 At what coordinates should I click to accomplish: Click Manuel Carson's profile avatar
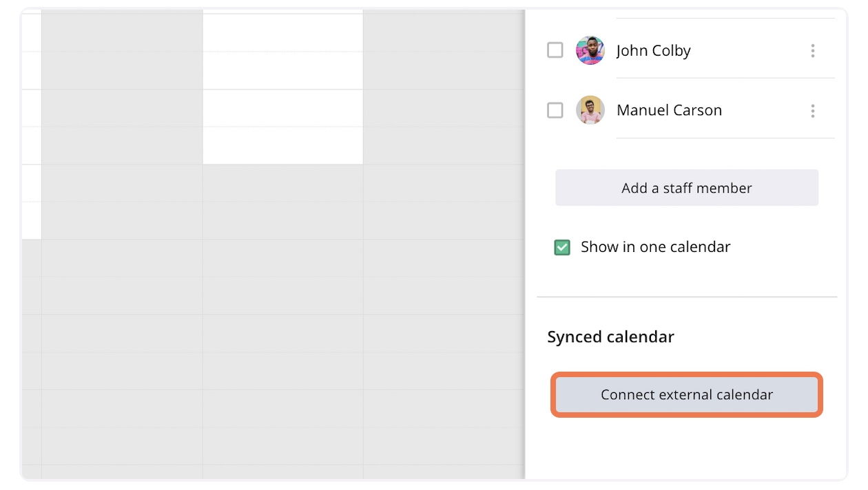tap(590, 110)
